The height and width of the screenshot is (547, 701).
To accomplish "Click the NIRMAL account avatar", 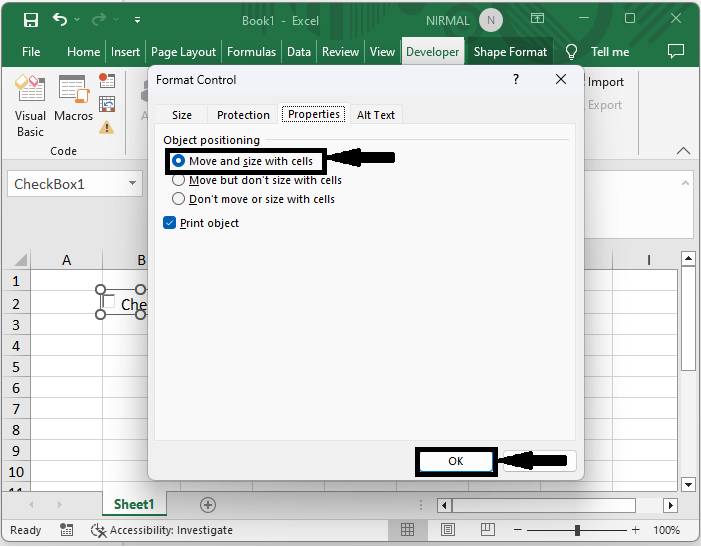I will click(490, 21).
